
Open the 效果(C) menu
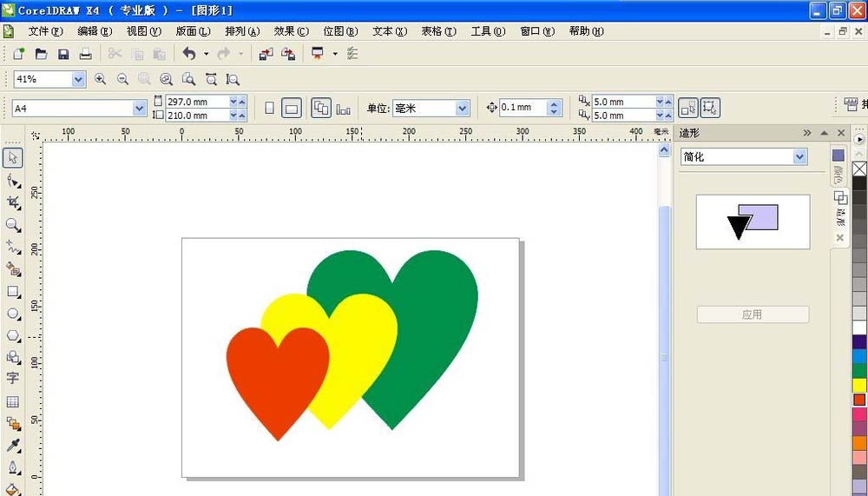click(291, 31)
